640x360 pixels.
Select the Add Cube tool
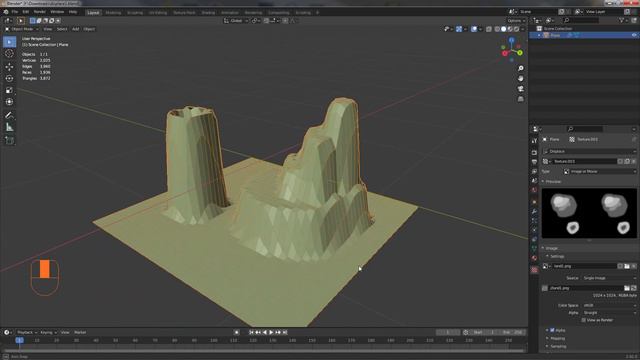tap(9, 140)
